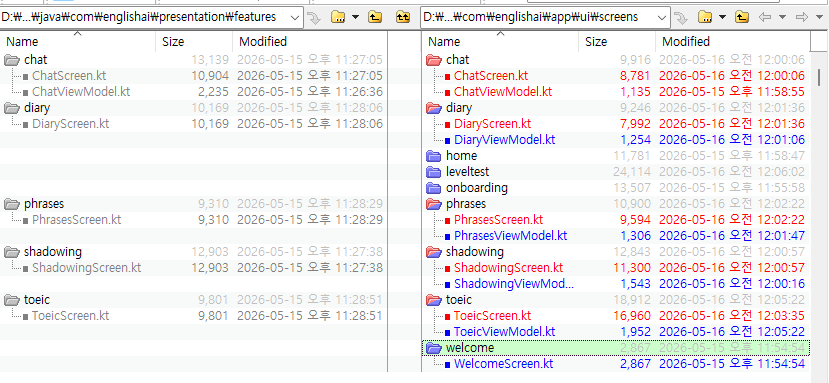Click the forward navigation arrow

point(802,17)
